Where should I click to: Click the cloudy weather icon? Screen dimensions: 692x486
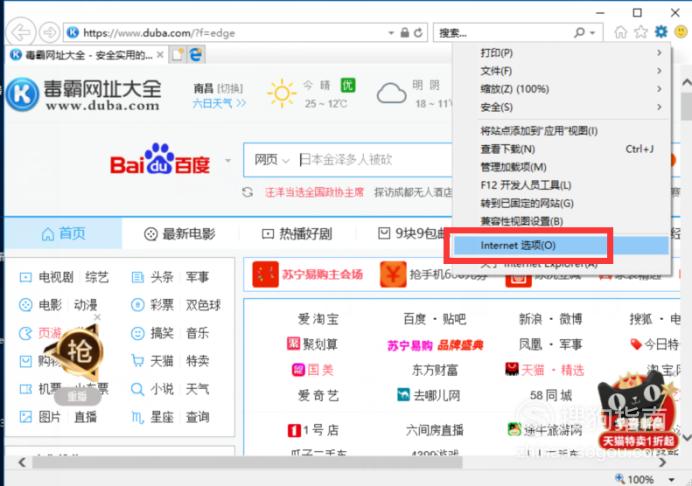(x=391, y=93)
